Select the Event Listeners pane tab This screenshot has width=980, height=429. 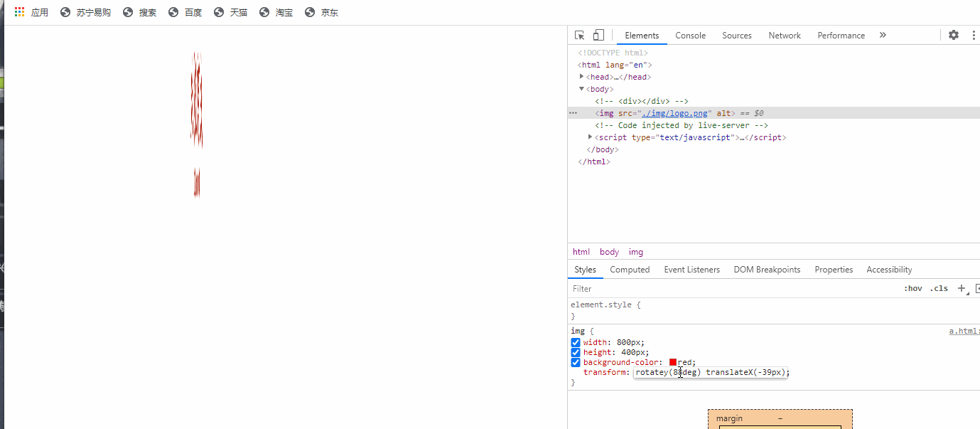[x=691, y=270]
